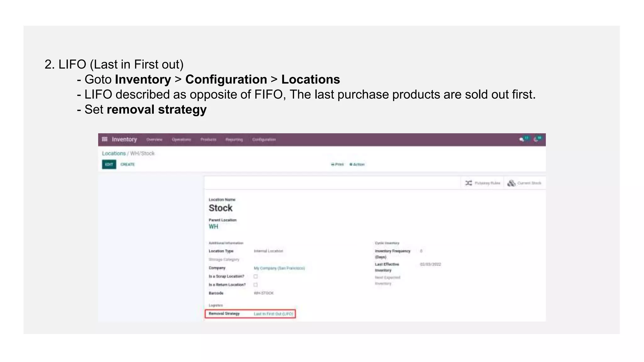Screen dimensions: 644x362
Task: Click the Storage Category label
Action: tap(224, 260)
